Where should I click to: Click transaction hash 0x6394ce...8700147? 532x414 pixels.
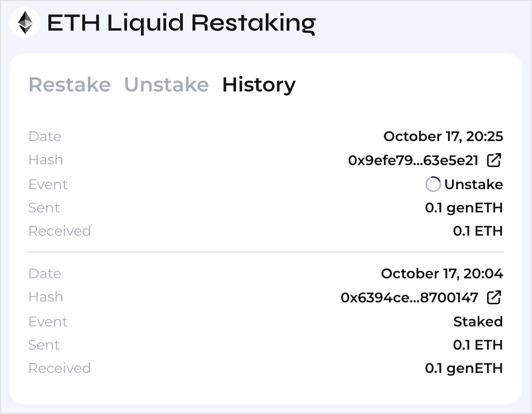[x=409, y=297]
